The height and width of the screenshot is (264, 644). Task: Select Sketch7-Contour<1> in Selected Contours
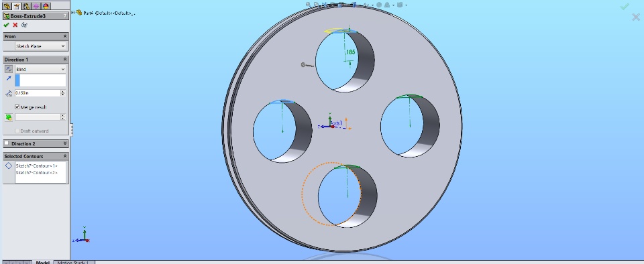tap(36, 166)
